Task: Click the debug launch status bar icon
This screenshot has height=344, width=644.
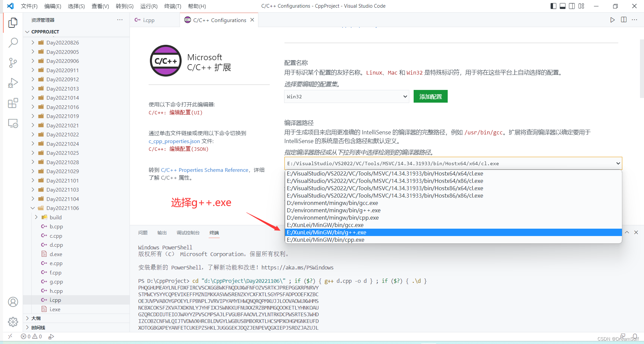Action: (51, 336)
